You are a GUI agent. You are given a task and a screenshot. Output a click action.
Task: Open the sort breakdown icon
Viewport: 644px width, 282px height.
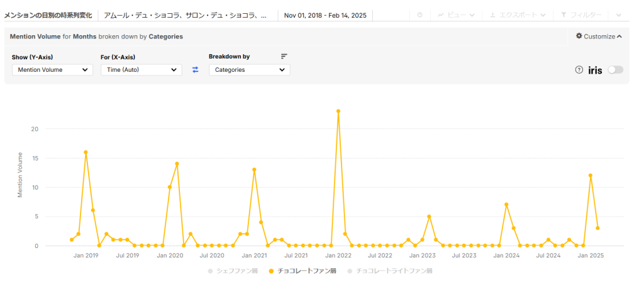coord(284,56)
